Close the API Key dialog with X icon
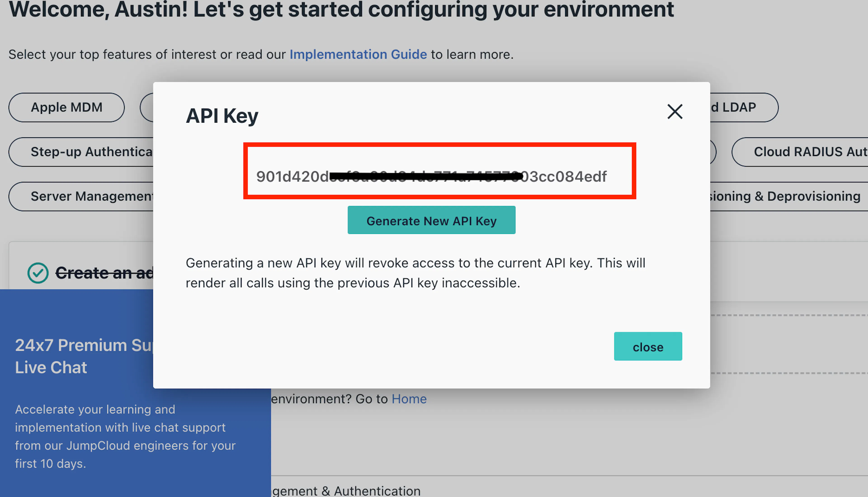868x497 pixels. coord(675,112)
